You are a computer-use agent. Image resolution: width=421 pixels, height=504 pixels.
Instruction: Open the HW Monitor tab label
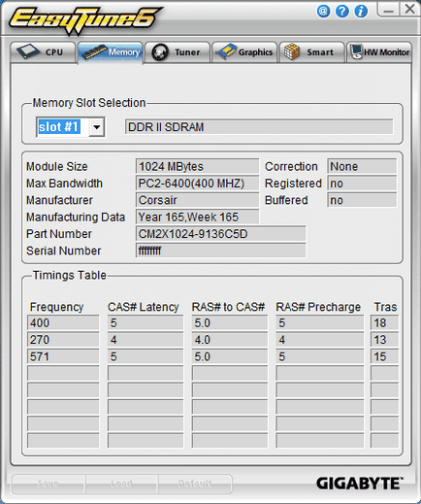pyautogui.click(x=387, y=52)
